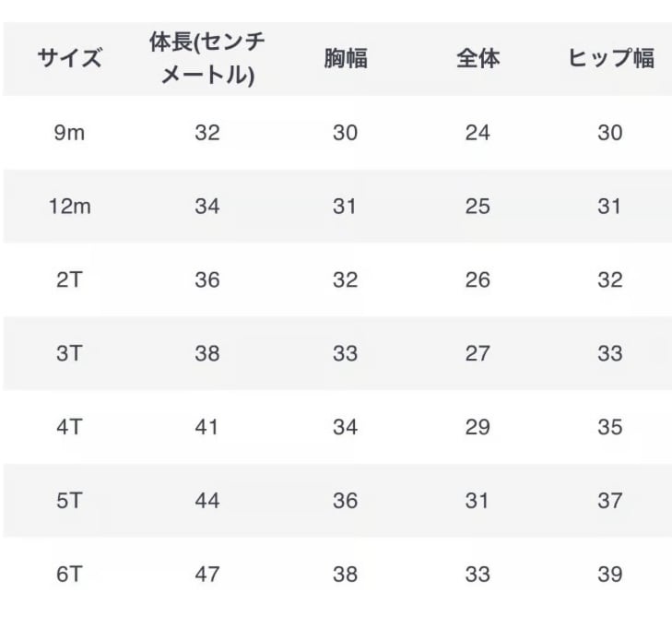Select the 5T size row label
Viewport: 672px width, 617px height.
69,502
